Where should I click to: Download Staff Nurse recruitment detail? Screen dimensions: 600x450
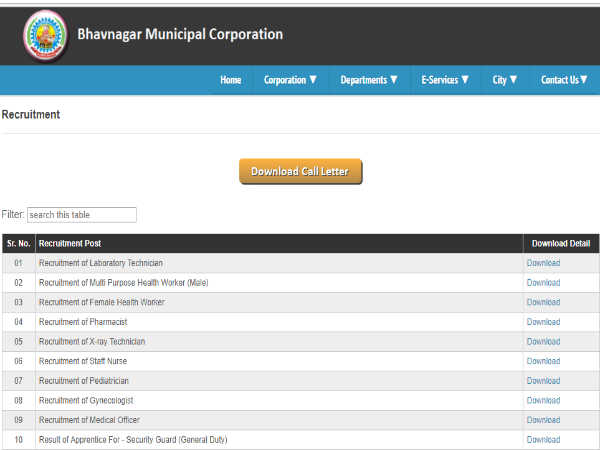[543, 361]
